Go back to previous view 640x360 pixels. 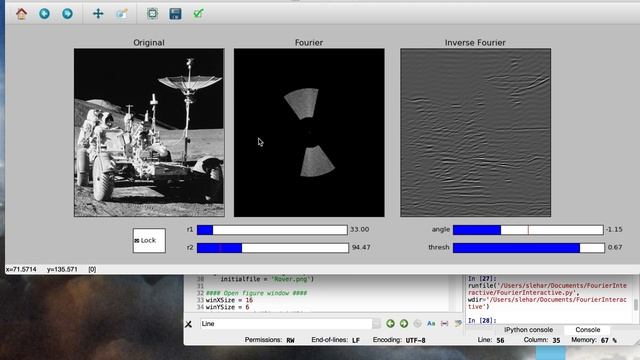[x=44, y=14]
